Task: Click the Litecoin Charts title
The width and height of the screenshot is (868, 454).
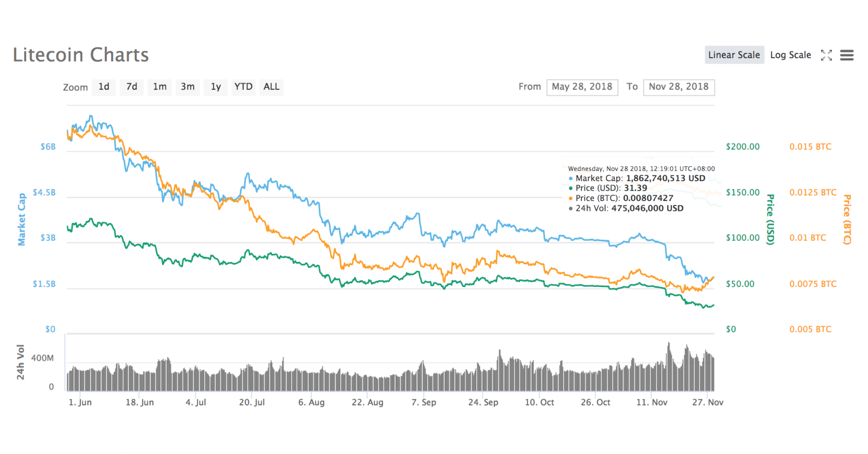Action: click(81, 54)
